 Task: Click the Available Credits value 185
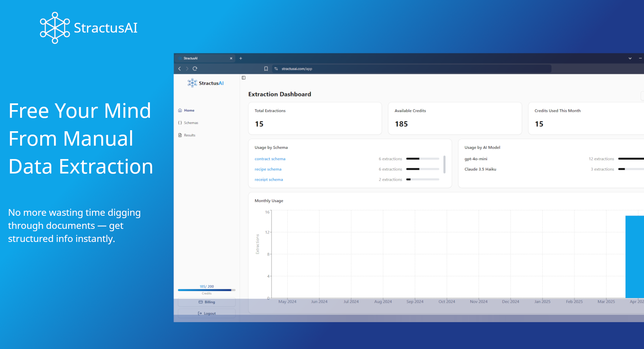[401, 124]
